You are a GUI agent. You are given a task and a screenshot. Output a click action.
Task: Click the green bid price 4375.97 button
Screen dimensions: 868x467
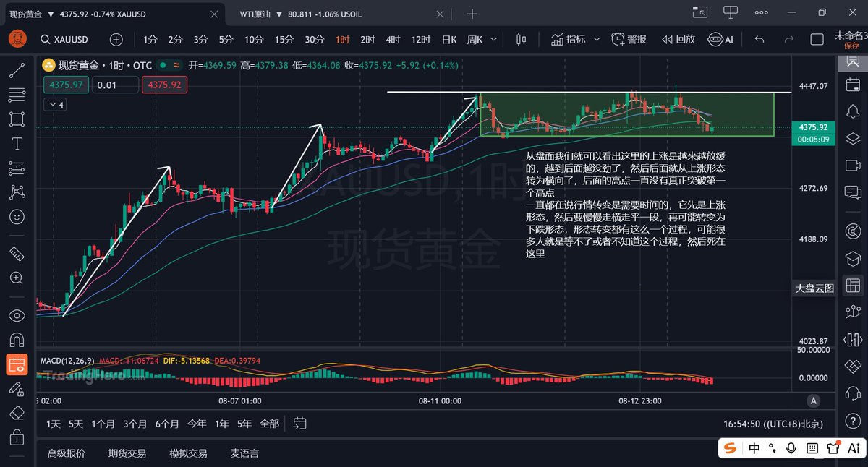(67, 85)
